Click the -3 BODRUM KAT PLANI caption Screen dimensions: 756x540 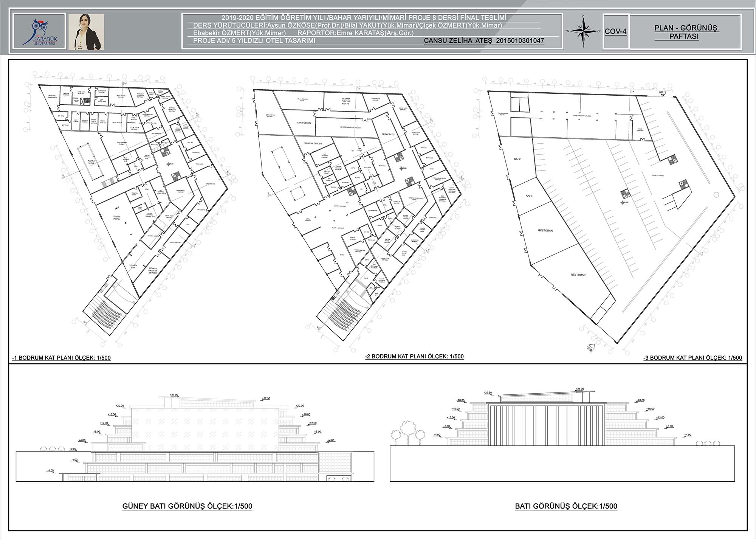(692, 357)
